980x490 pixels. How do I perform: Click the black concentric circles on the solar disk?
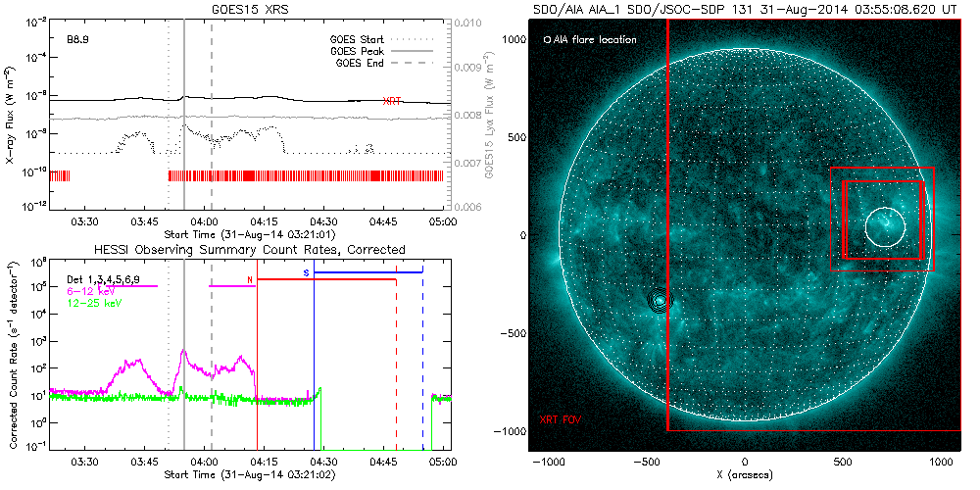(x=659, y=301)
